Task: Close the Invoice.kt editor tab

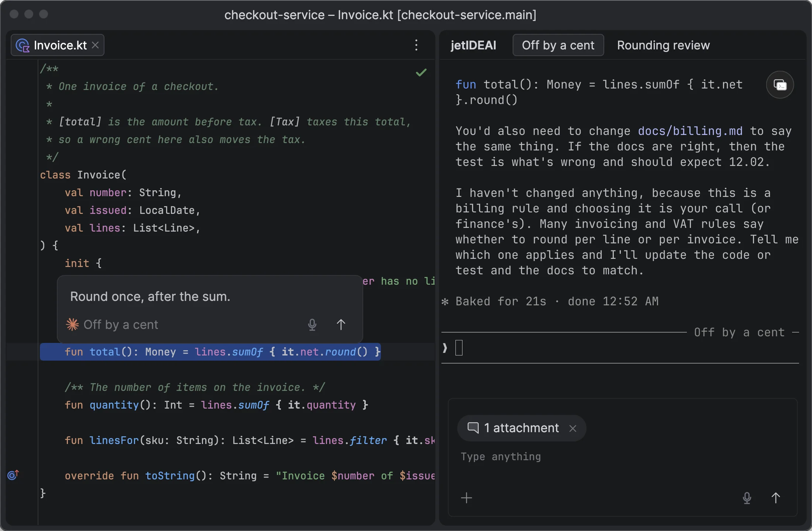Action: coord(95,45)
